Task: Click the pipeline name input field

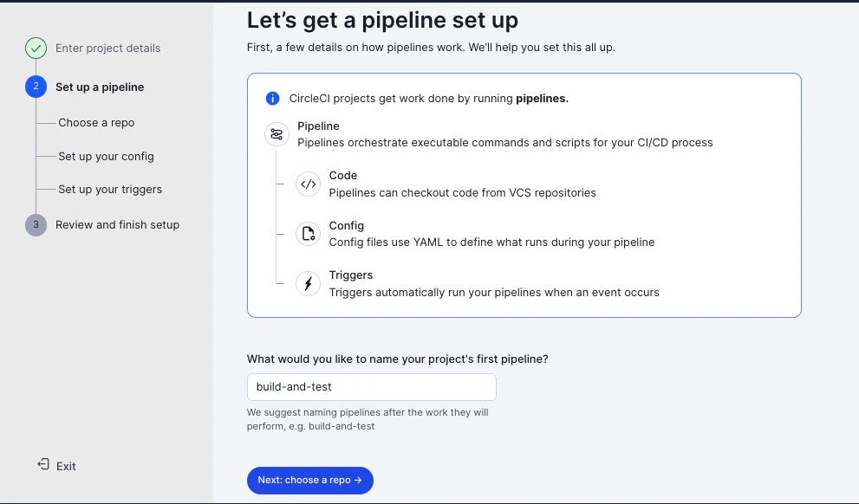Action: pyautogui.click(x=372, y=387)
